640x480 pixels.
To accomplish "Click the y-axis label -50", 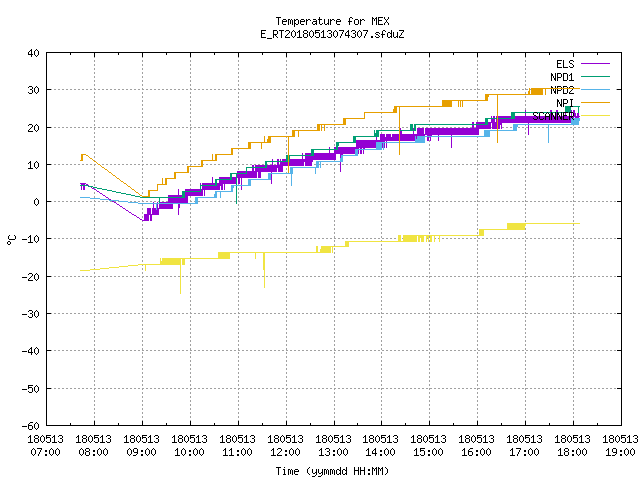I will click(31, 389).
